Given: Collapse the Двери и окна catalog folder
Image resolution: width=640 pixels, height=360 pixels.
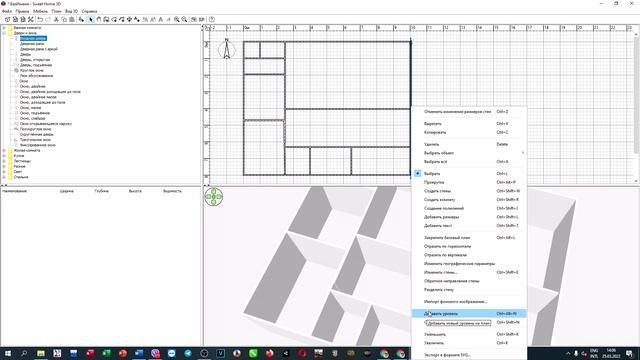Looking at the screenshot, I should (x=4, y=33).
